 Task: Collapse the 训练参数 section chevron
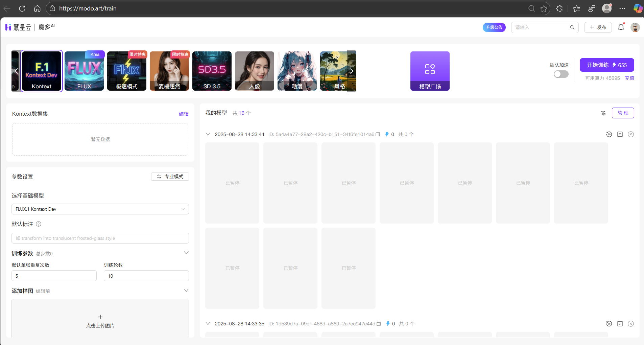pyautogui.click(x=186, y=253)
